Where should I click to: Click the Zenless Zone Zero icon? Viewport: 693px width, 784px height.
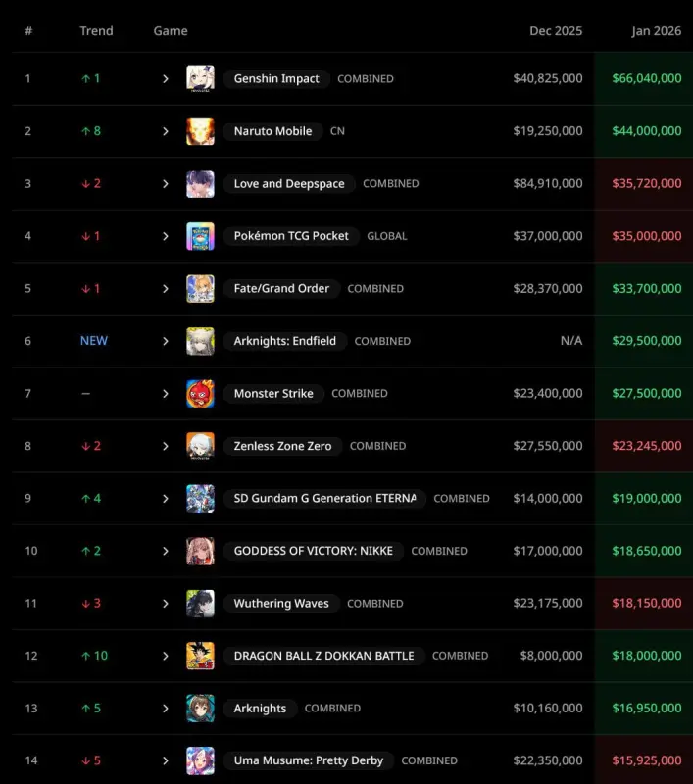point(200,446)
